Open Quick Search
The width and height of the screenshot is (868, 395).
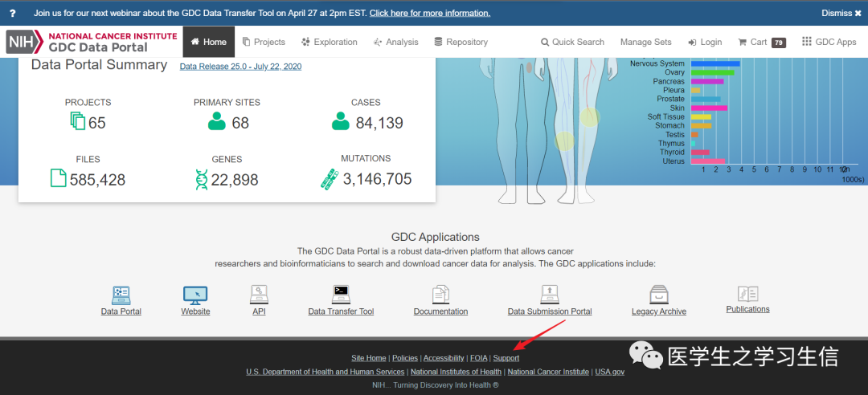pos(572,42)
